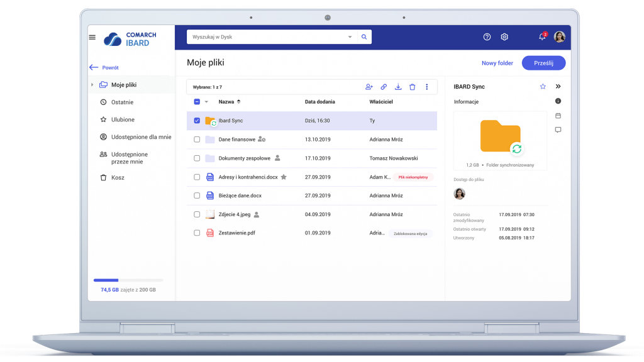Check the Bieżące dane.docx checkbox
The width and height of the screenshot is (644, 362).
click(197, 196)
